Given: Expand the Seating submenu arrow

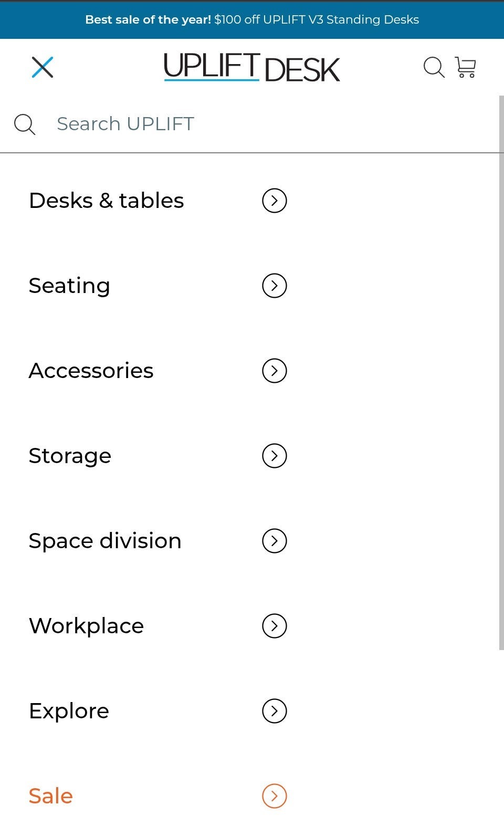Looking at the screenshot, I should click(x=274, y=286).
